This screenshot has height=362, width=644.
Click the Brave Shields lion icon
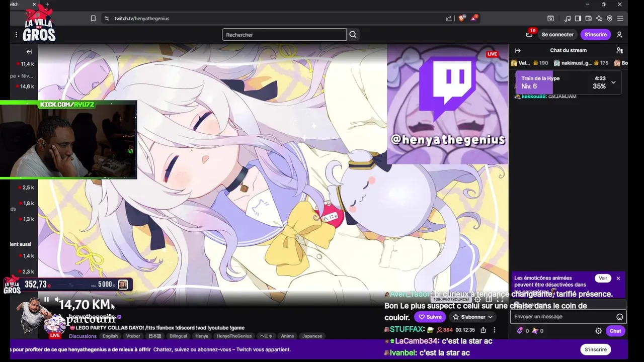462,18
